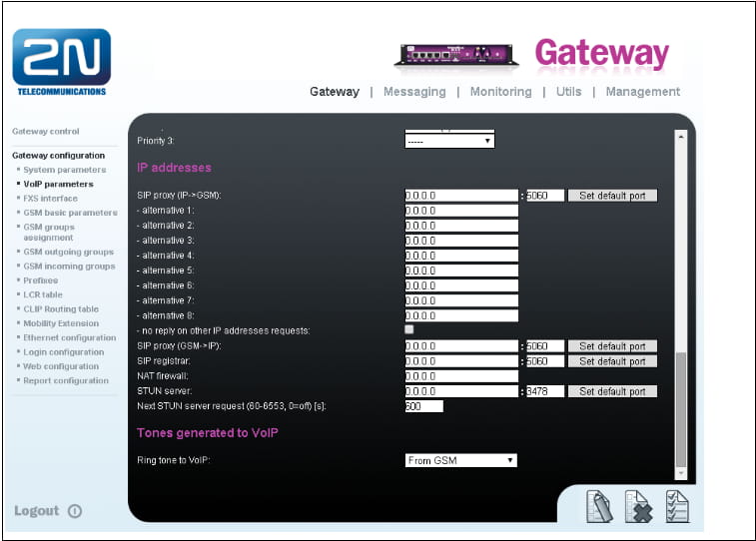The height and width of the screenshot is (541, 756).
Task: Click the STUN server address field
Action: 461,391
